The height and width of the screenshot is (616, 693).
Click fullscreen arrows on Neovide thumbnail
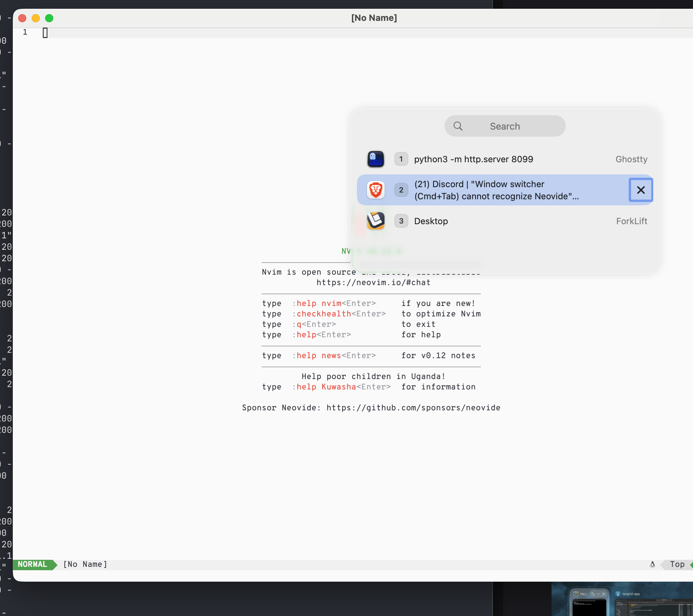pyautogui.click(x=593, y=594)
